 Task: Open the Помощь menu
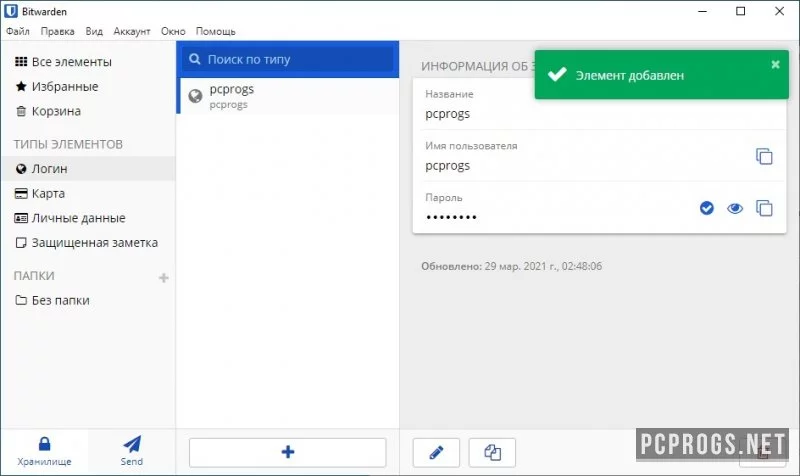tap(215, 32)
